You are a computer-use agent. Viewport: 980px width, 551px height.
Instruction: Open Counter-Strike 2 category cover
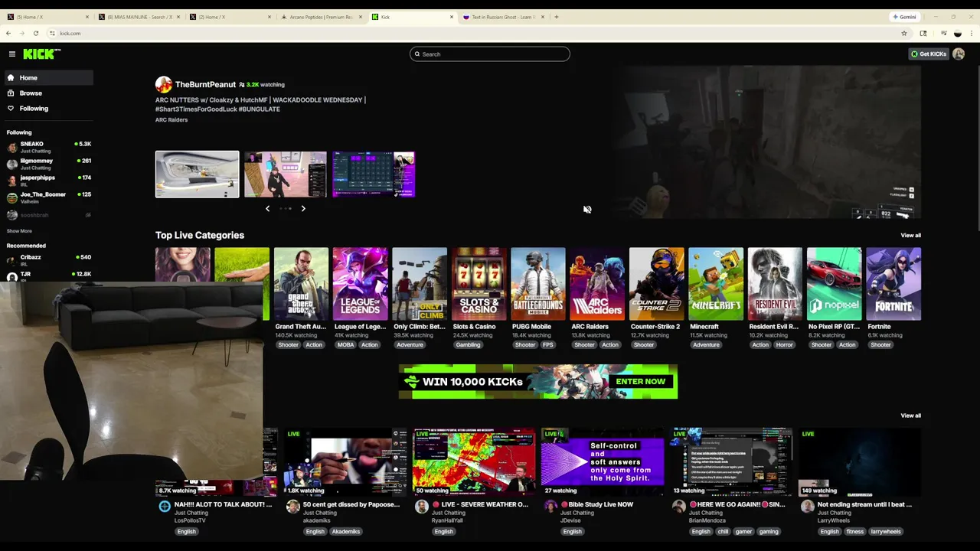pos(657,283)
